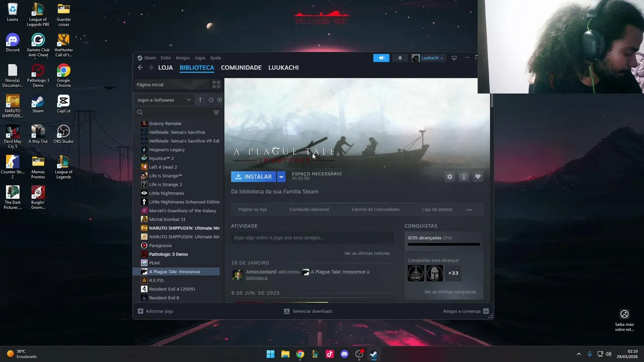Open OBS Studio desktop shortcut
The height and width of the screenshot is (362, 644).
click(63, 134)
